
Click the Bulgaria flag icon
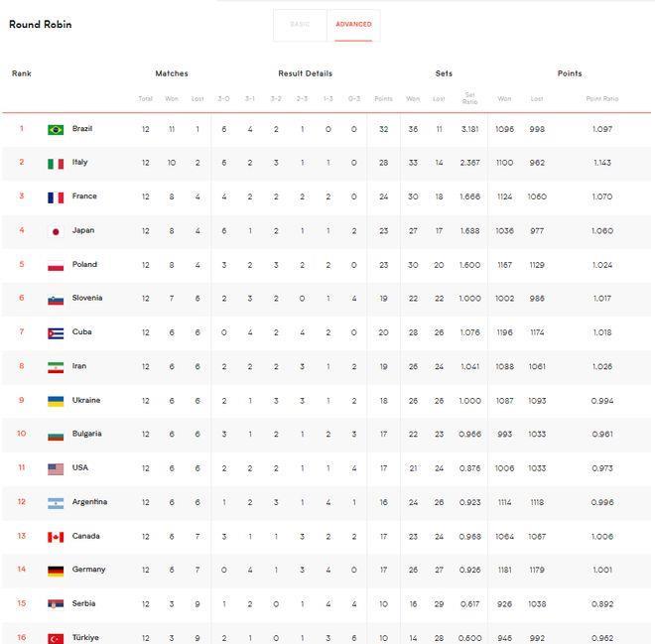click(56, 436)
